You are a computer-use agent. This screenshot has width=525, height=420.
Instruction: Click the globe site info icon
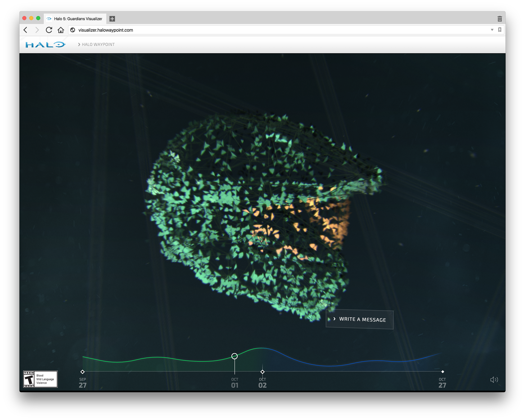[73, 30]
